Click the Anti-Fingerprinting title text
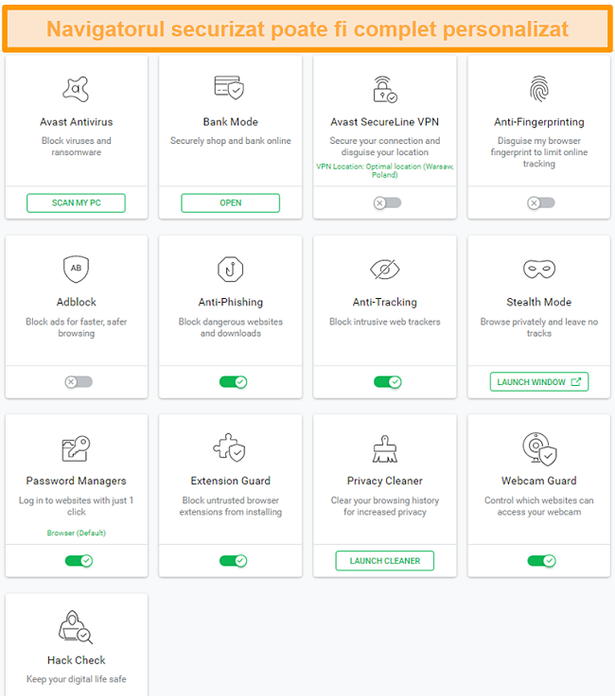 (x=539, y=122)
